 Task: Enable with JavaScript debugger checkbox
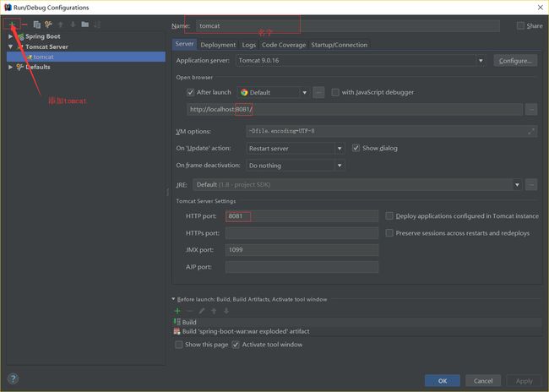click(335, 92)
